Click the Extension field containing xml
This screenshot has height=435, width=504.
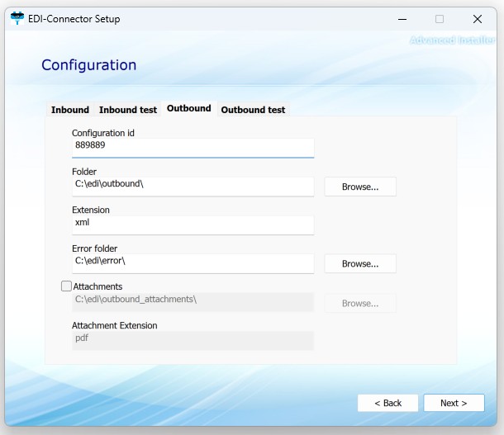(193, 223)
